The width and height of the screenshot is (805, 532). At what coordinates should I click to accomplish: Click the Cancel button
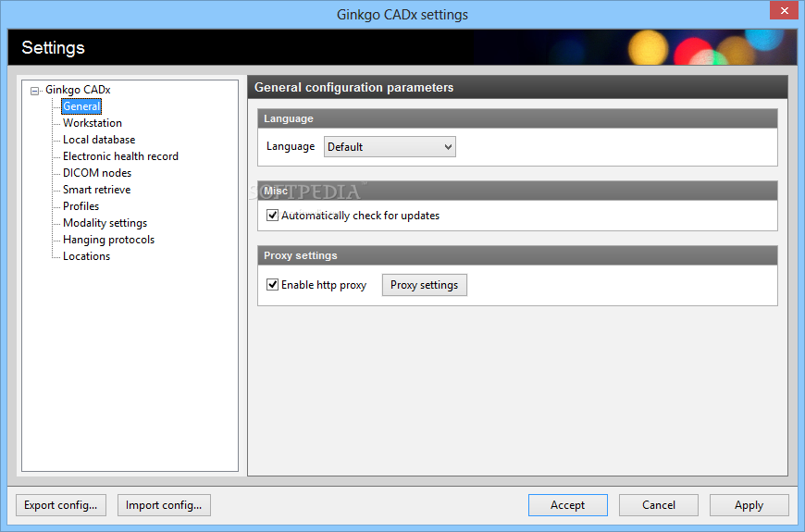click(x=659, y=505)
